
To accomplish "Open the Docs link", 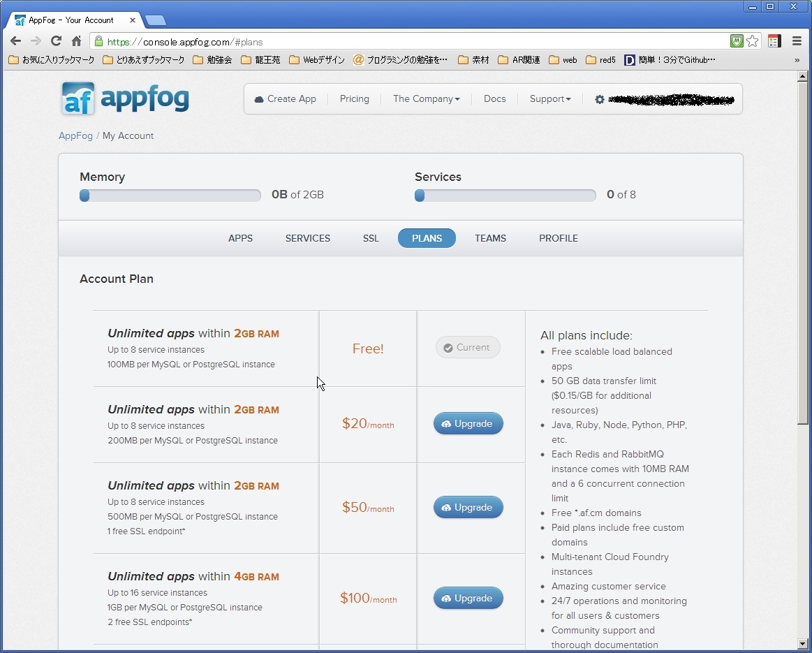I will 494,99.
